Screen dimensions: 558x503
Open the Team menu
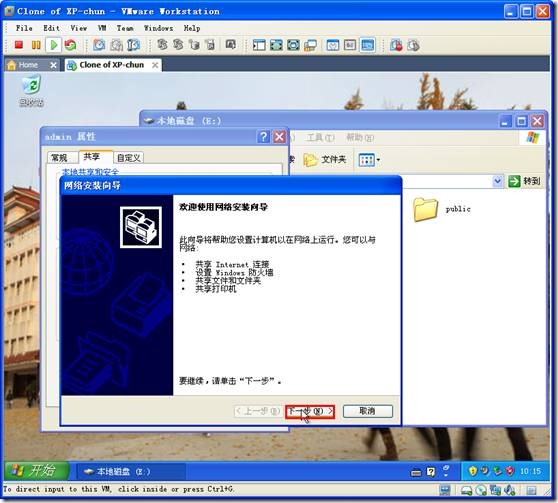[x=125, y=28]
